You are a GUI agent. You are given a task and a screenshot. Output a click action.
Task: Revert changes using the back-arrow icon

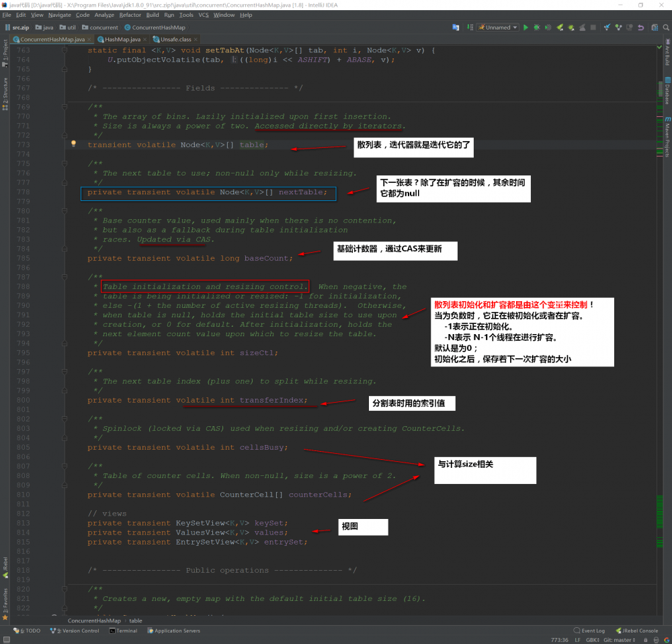point(640,28)
